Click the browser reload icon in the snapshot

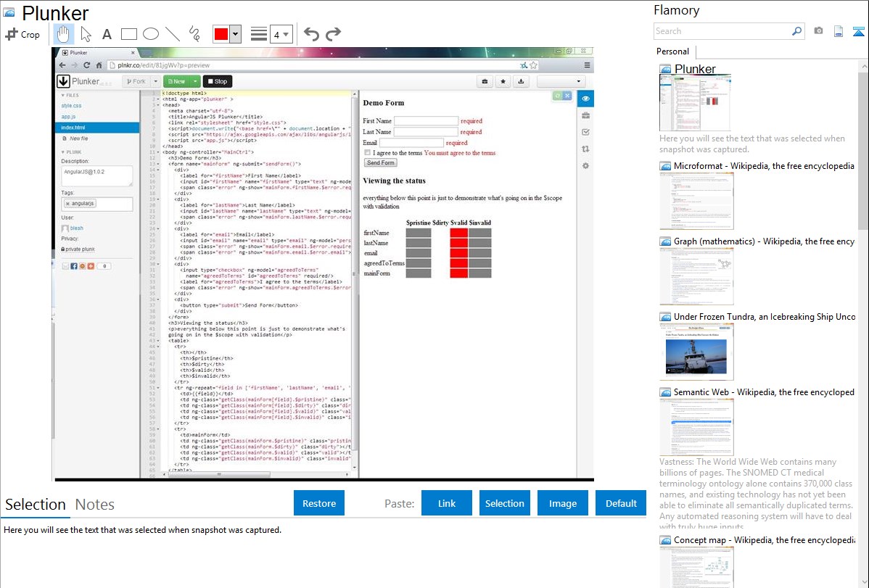[87, 65]
